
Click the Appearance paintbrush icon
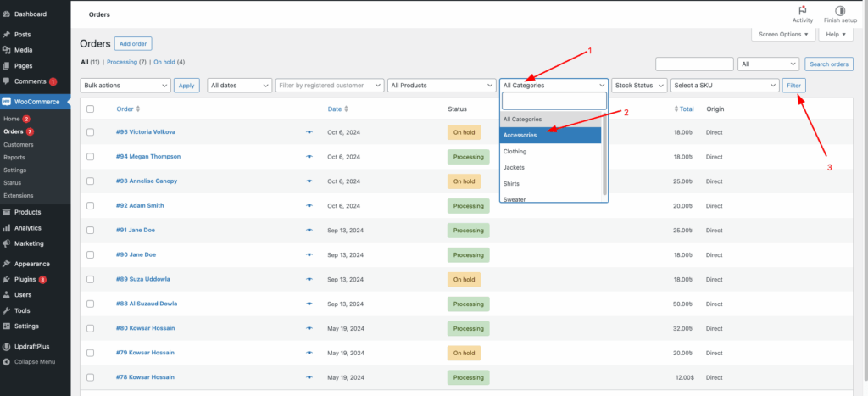click(7, 264)
